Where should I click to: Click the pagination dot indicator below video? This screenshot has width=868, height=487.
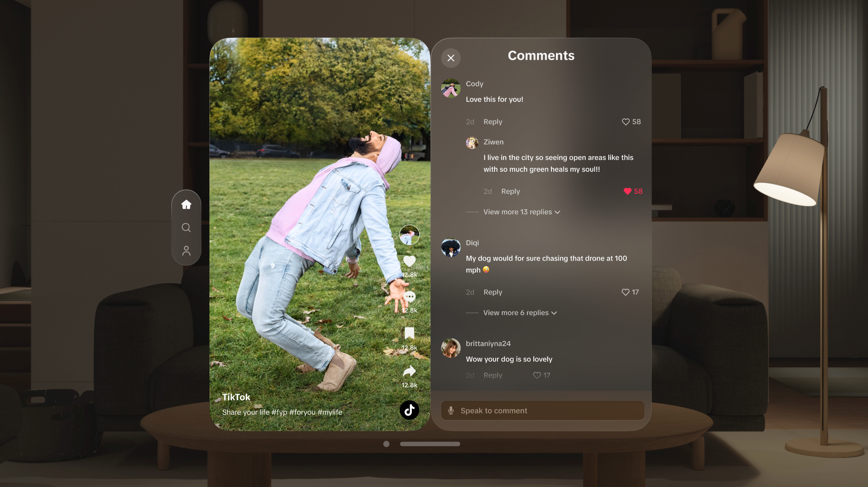click(386, 444)
